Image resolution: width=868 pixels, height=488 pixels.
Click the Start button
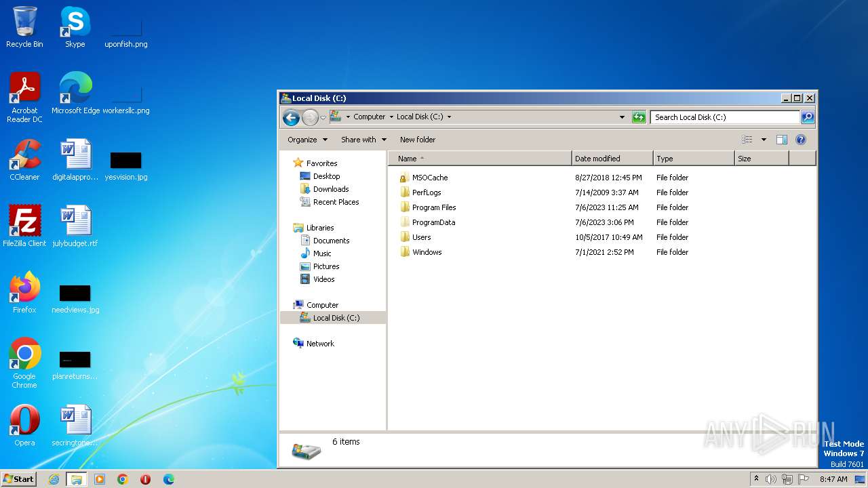(18, 479)
